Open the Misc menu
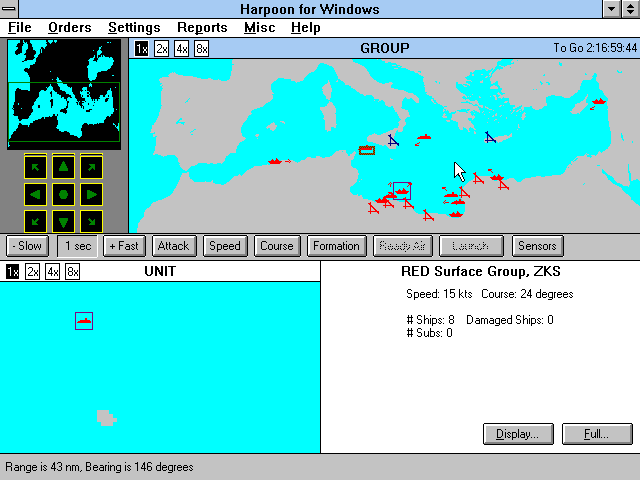Image resolution: width=640 pixels, height=480 pixels. pos(260,27)
